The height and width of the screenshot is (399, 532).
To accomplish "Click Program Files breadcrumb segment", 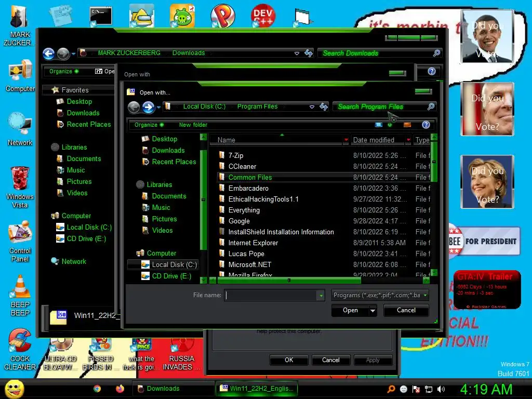I will 257,107.
